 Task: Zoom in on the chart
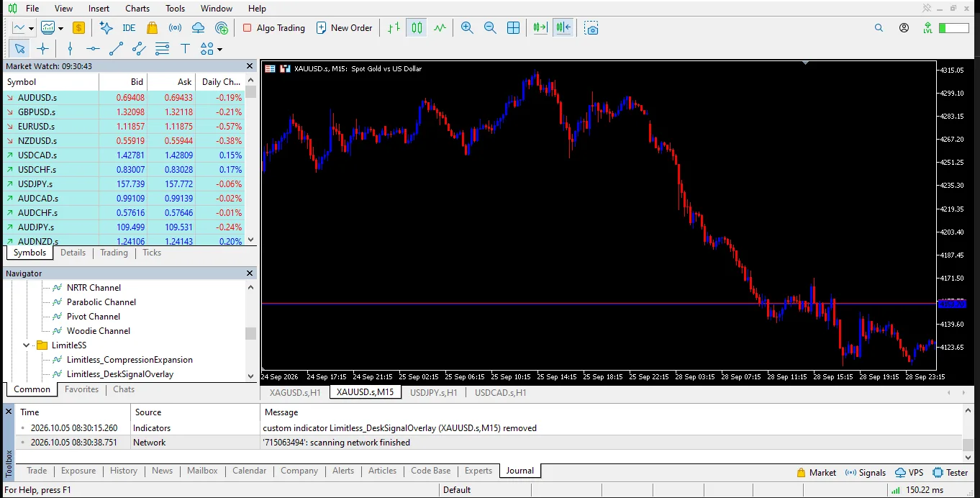pos(467,28)
